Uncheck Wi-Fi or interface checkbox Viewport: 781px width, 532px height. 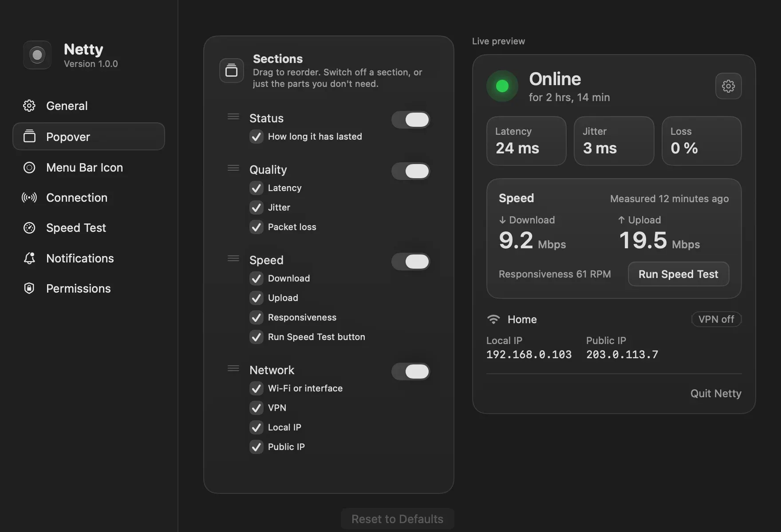(x=256, y=388)
